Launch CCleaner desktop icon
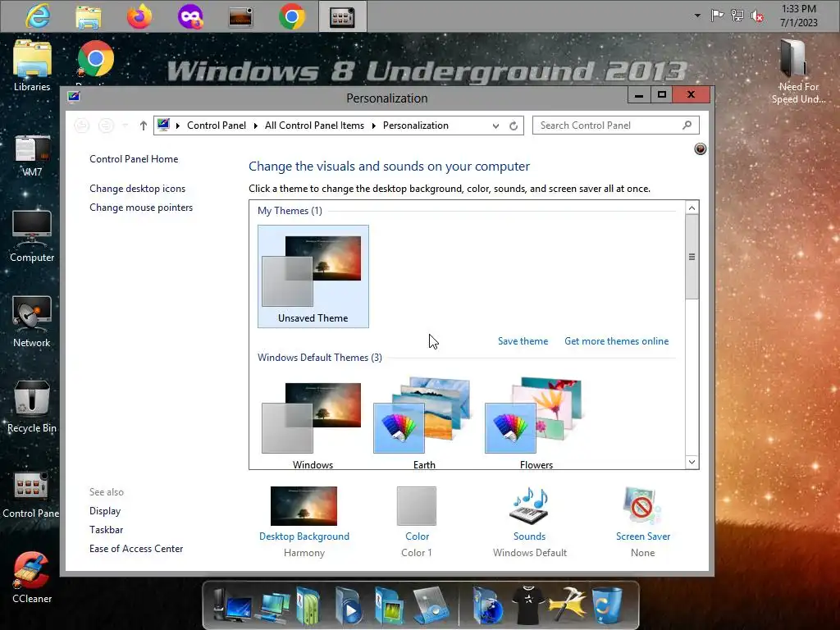The height and width of the screenshot is (630, 840). (x=32, y=577)
